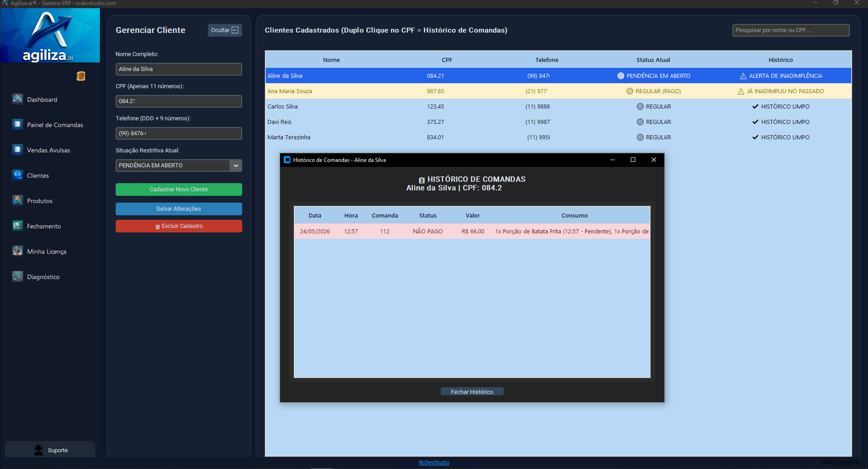Click the Status Atual column header
Screen dimensions: 868x469
tap(653, 60)
